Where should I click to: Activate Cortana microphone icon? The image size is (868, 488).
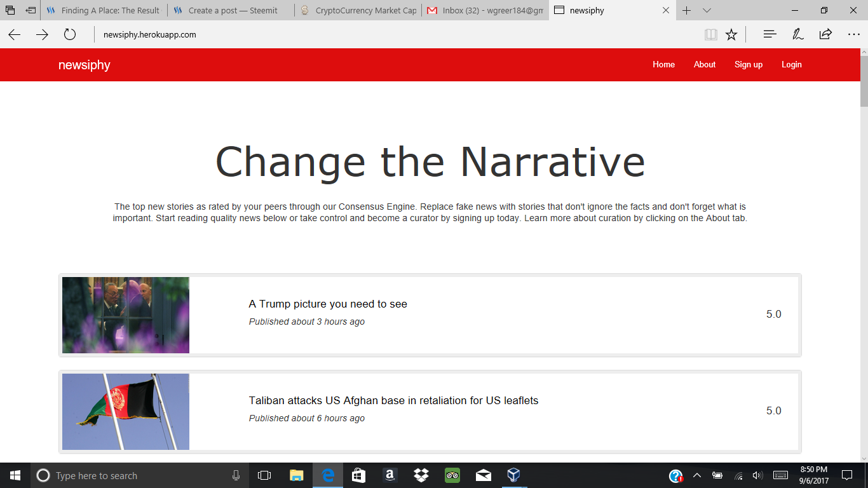(236, 475)
